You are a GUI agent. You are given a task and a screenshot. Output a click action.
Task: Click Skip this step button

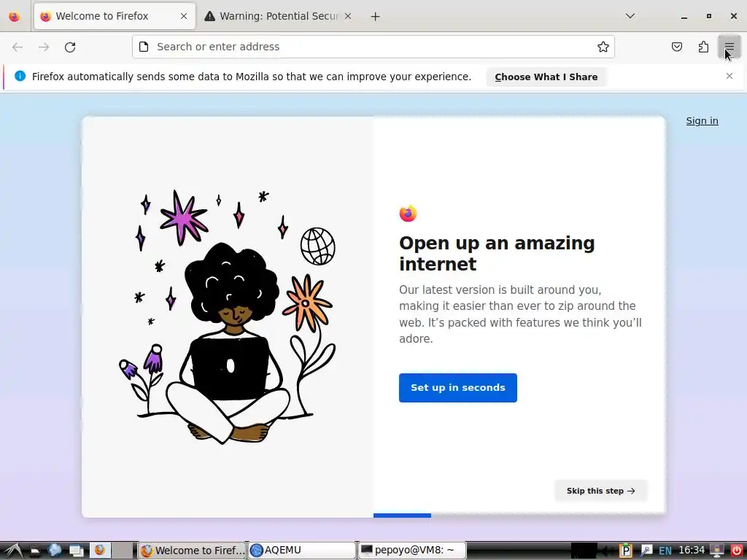pyautogui.click(x=601, y=491)
